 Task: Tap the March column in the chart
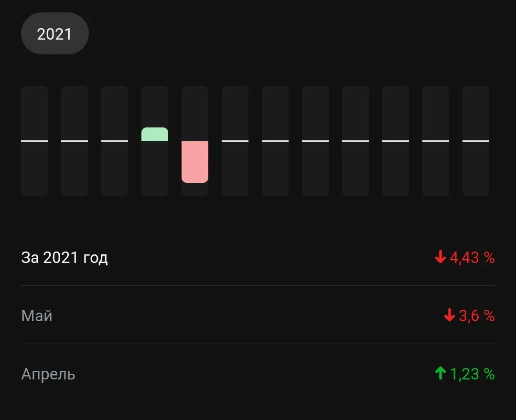[x=115, y=141]
